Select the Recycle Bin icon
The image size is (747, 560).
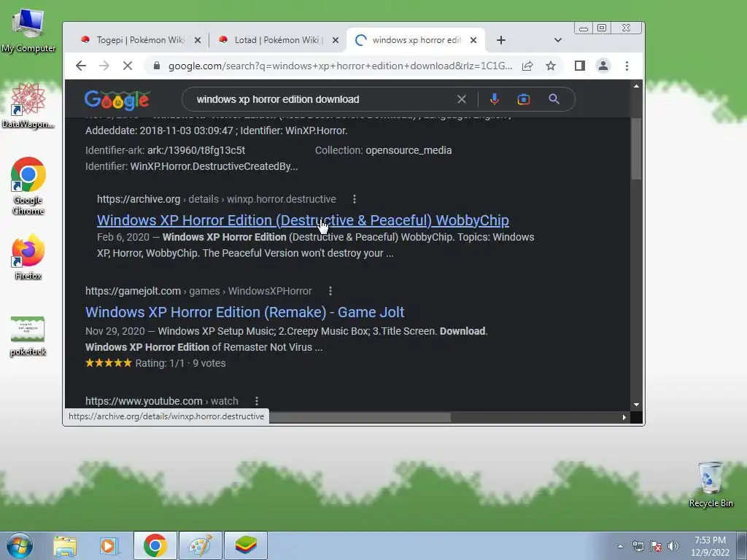coord(711,485)
